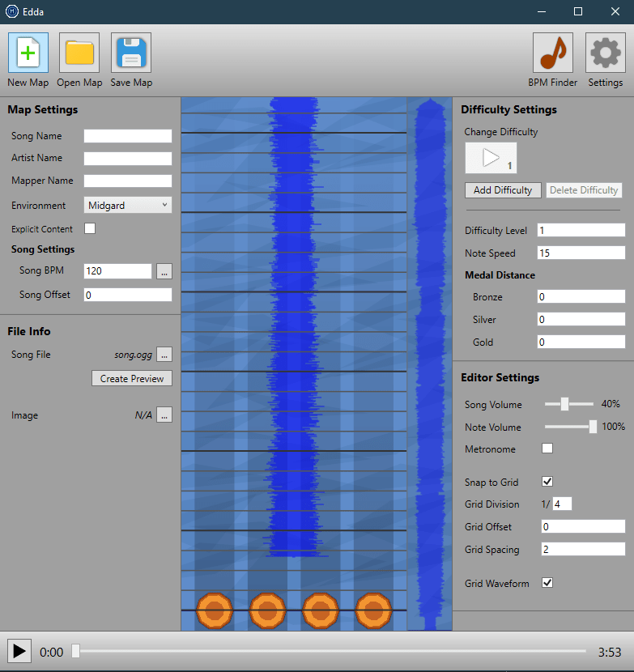Click the song overview waveform navigator strip
Image resolution: width=634 pixels, height=672 pixels.
(429, 364)
